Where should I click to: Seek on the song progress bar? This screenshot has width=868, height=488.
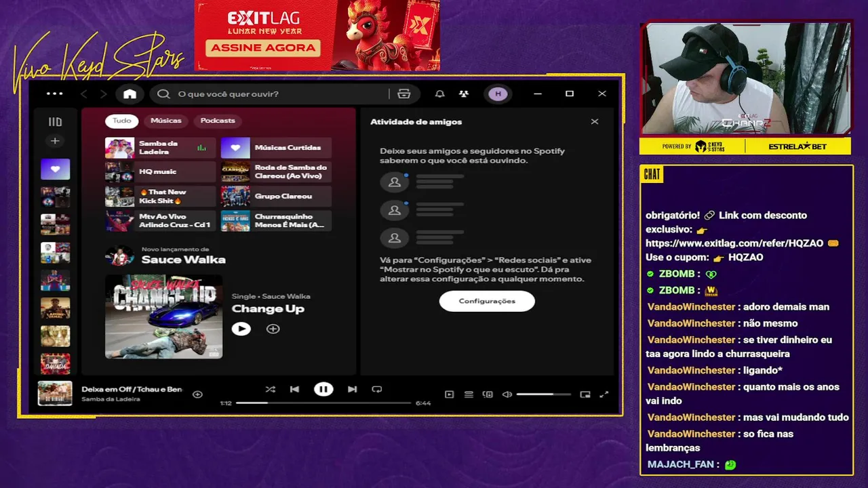click(x=323, y=403)
